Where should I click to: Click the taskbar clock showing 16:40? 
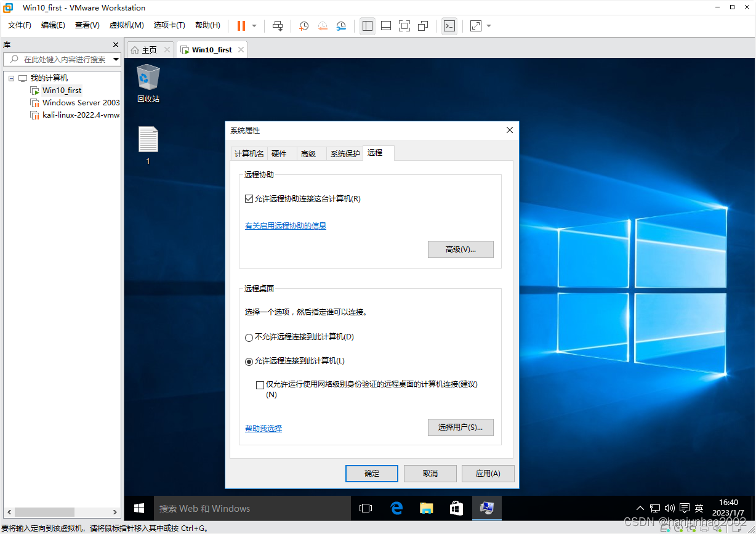point(728,508)
